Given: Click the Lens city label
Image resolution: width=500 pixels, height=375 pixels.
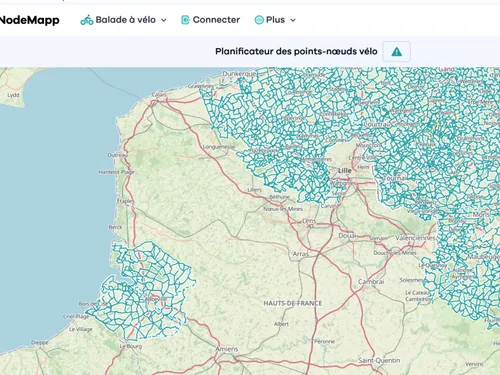Looking at the screenshot, I should pyautogui.click(x=309, y=221).
